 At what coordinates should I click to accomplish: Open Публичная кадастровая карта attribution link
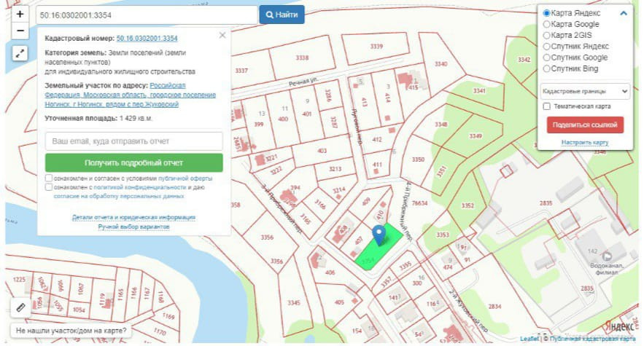[592, 339]
